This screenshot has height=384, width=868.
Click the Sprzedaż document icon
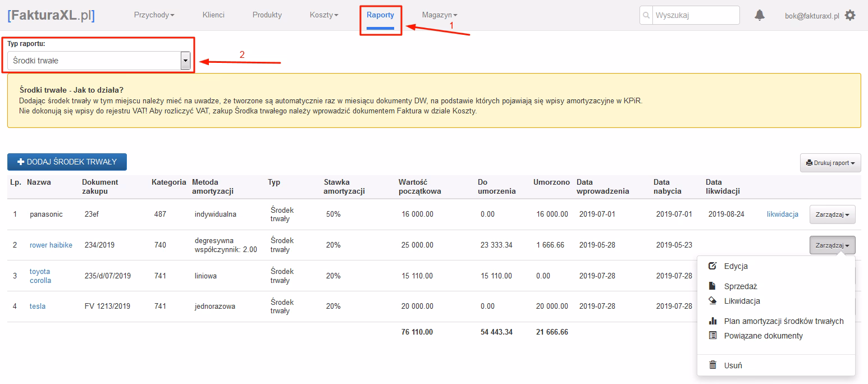[712, 286]
